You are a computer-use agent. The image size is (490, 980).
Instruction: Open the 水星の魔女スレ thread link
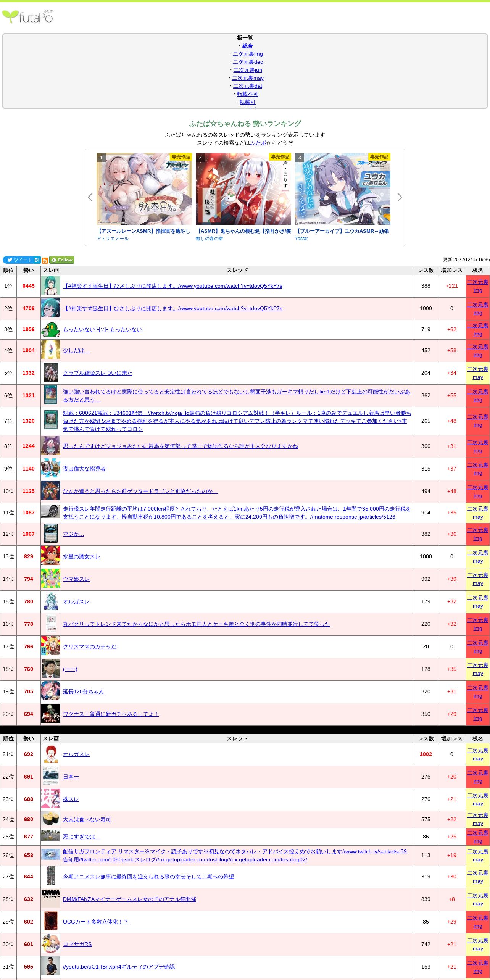click(x=81, y=556)
